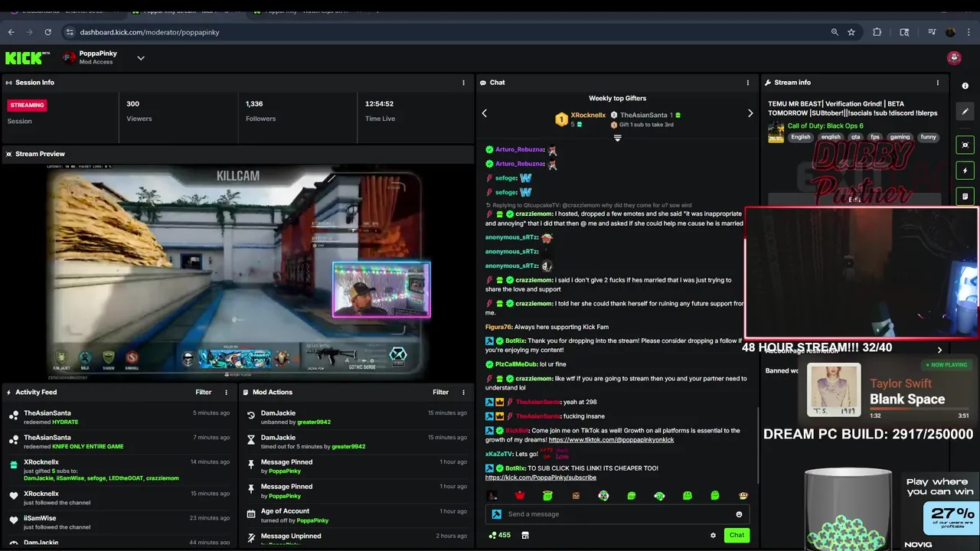Zoom icon in address bar

tap(835, 32)
